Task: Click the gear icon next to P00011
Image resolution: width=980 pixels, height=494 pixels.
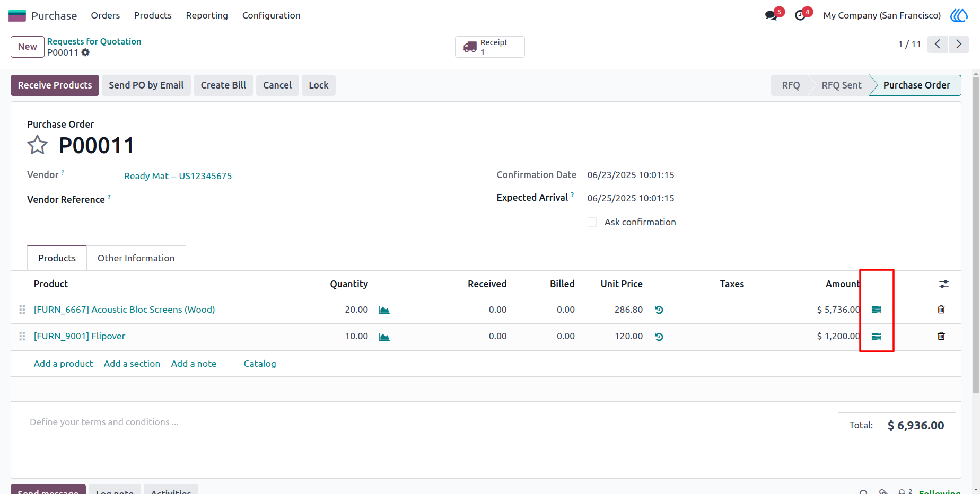Action: [85, 52]
